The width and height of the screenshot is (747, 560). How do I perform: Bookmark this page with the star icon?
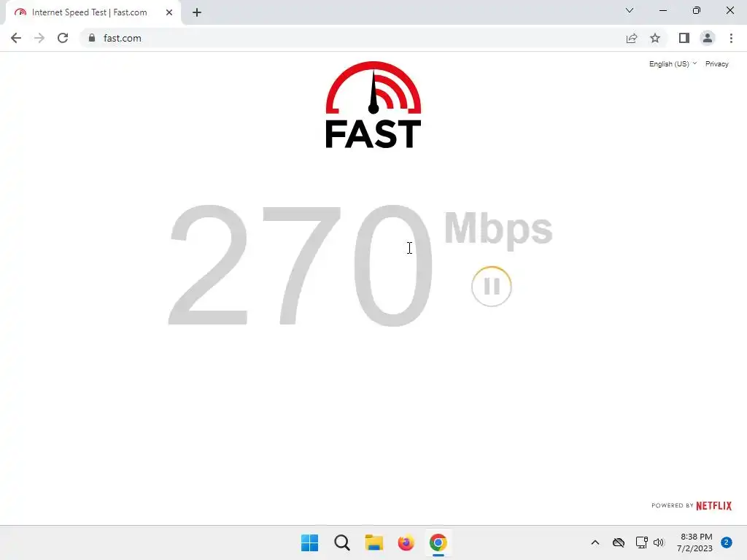tap(655, 38)
